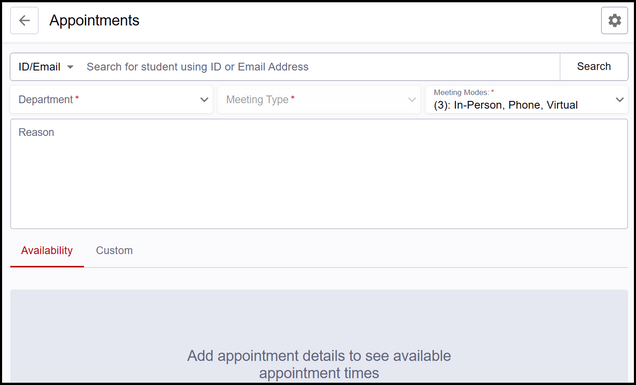Switch to the Custom tab
This screenshot has height=385, width=636.
tap(114, 251)
